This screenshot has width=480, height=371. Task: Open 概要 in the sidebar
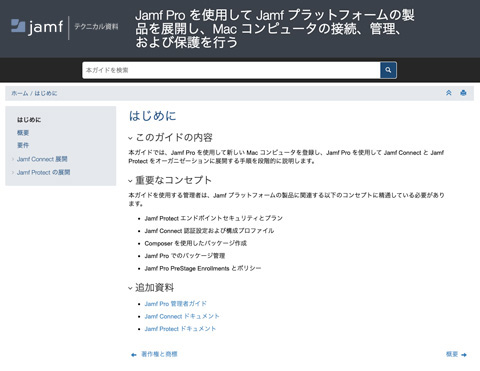(x=23, y=133)
